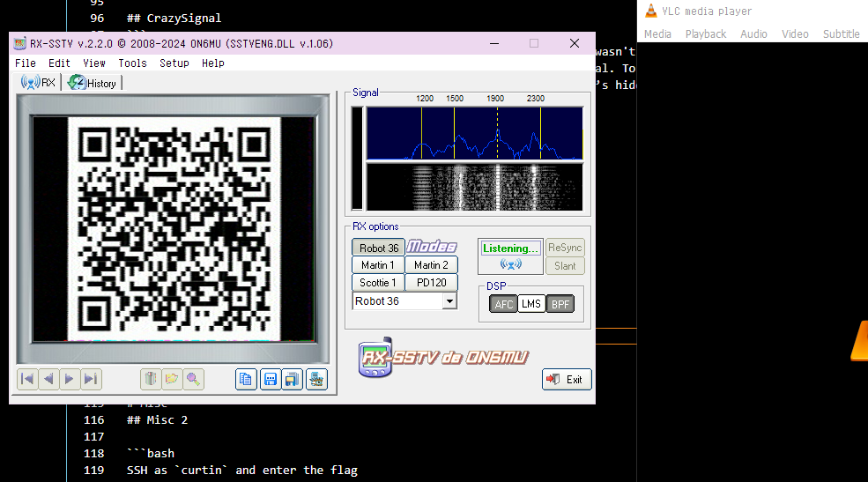Screen dimensions: 868x482
Task: Toggle the LMS DSP filter
Action: point(531,304)
